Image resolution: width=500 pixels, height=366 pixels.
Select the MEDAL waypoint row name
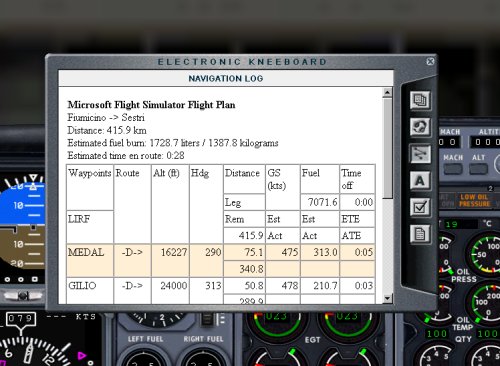click(86, 252)
